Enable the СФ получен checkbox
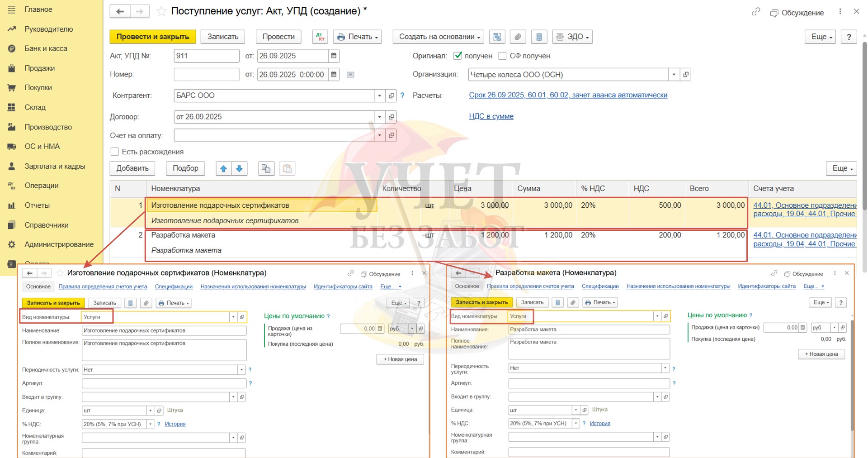 click(x=502, y=56)
